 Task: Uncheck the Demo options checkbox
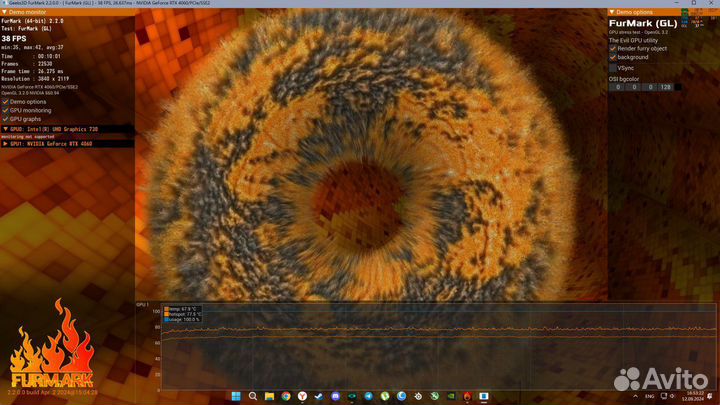(x=5, y=101)
